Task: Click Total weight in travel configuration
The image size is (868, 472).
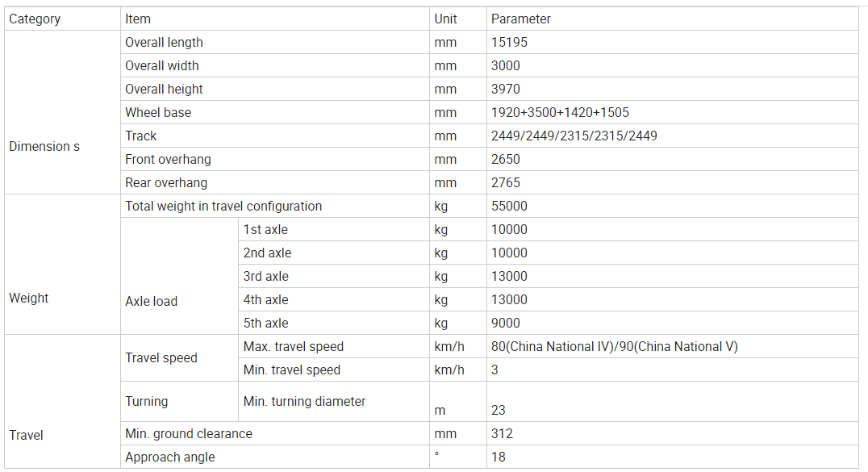Action: coord(223,206)
